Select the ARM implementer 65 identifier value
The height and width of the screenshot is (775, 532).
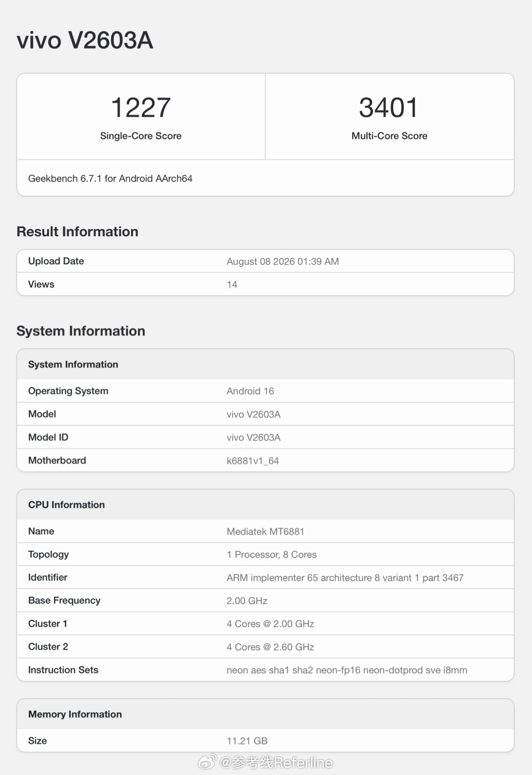(345, 577)
